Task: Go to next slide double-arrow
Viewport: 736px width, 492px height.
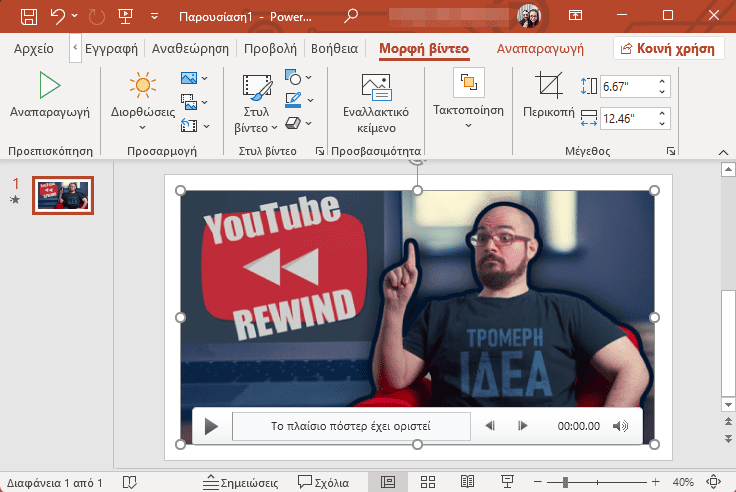Action: pyautogui.click(x=728, y=438)
